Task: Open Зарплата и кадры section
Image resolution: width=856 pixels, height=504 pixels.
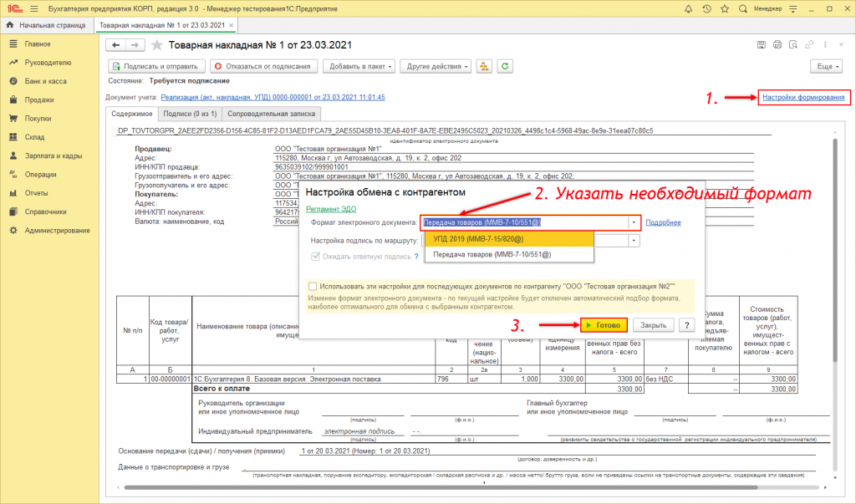Action: click(53, 155)
